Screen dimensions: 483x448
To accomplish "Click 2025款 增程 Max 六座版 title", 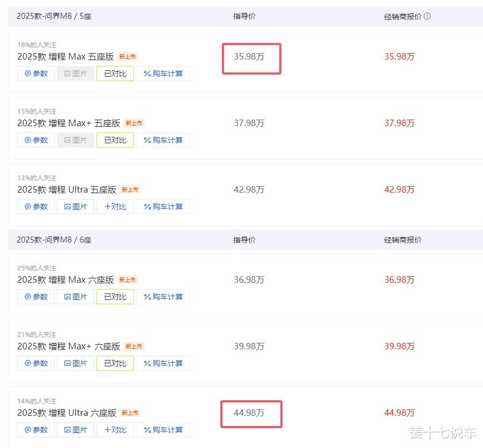I will tap(65, 280).
